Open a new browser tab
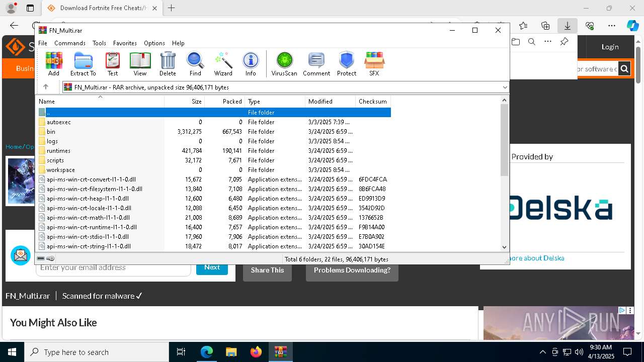Image resolution: width=644 pixels, height=362 pixels. click(172, 8)
